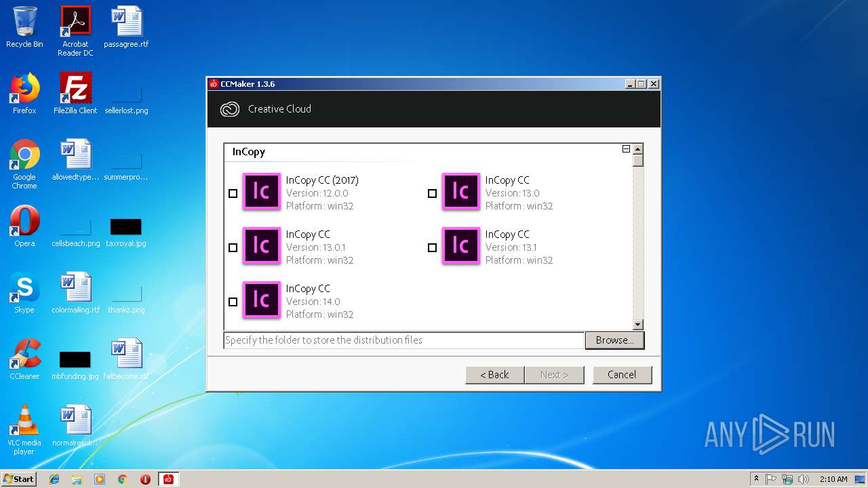Click the distribution folder path field
The width and height of the screenshot is (868, 488).
tap(403, 340)
